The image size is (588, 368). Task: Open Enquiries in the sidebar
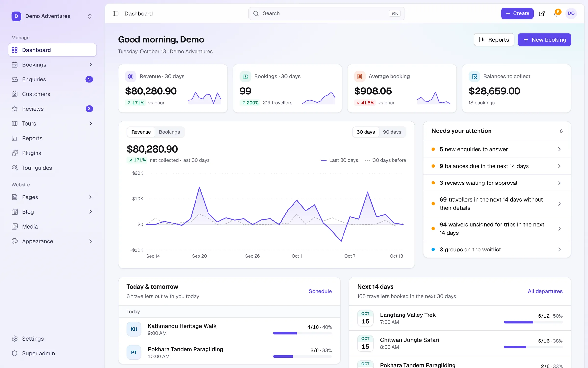(52, 79)
